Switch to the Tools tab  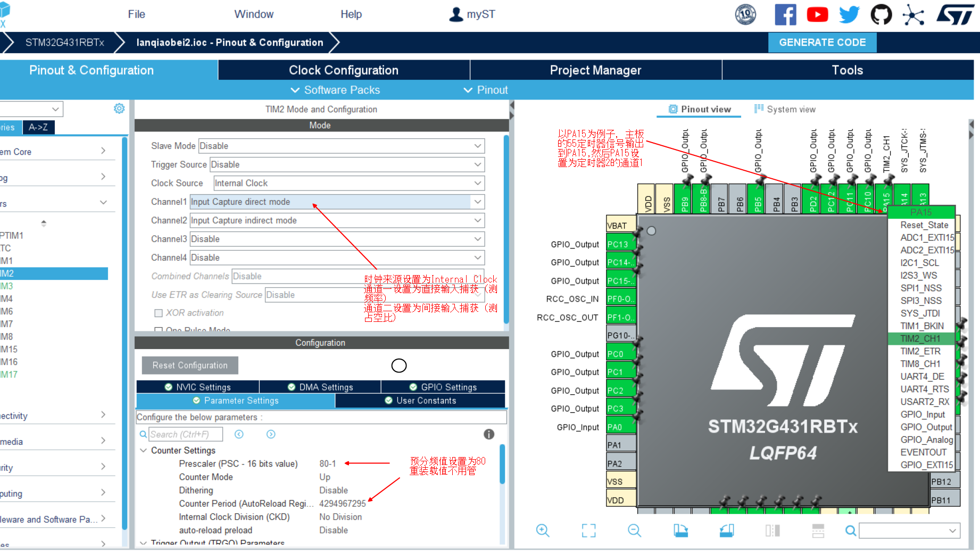click(848, 70)
